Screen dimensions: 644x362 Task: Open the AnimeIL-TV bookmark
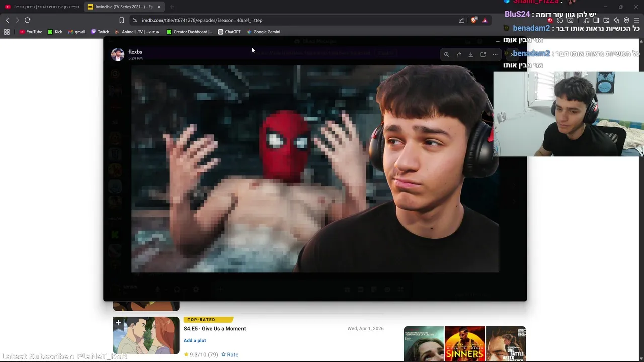pyautogui.click(x=137, y=32)
